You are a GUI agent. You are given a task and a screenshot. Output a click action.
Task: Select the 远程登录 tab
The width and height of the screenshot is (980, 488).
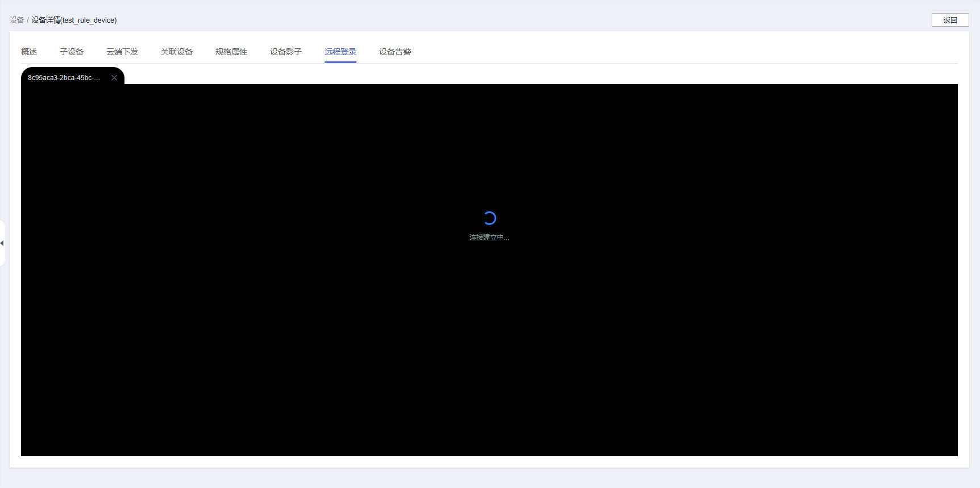click(340, 52)
